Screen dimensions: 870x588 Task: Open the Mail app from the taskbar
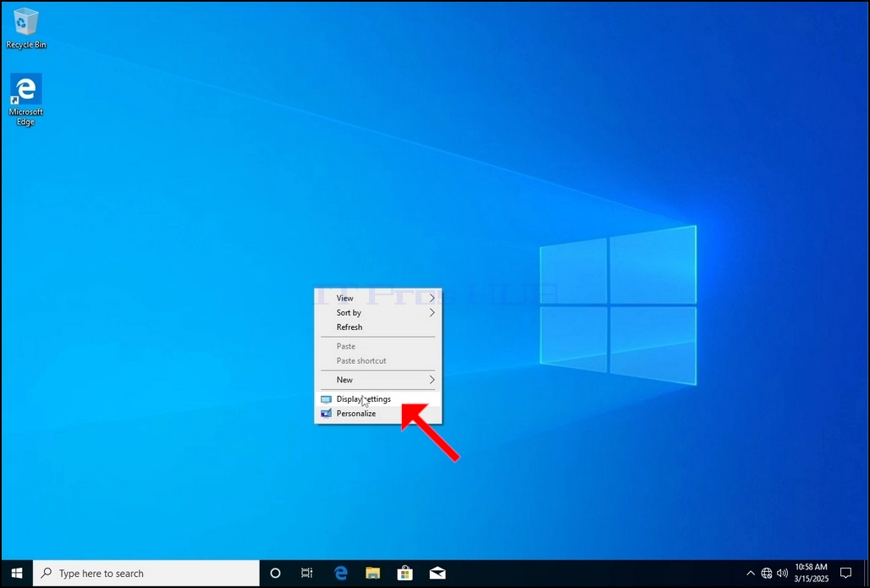[x=438, y=573]
